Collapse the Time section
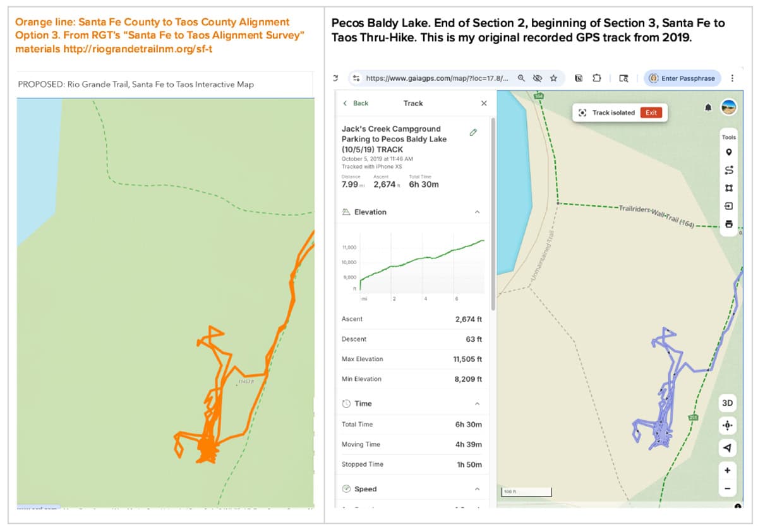The width and height of the screenshot is (758, 532). [477, 404]
